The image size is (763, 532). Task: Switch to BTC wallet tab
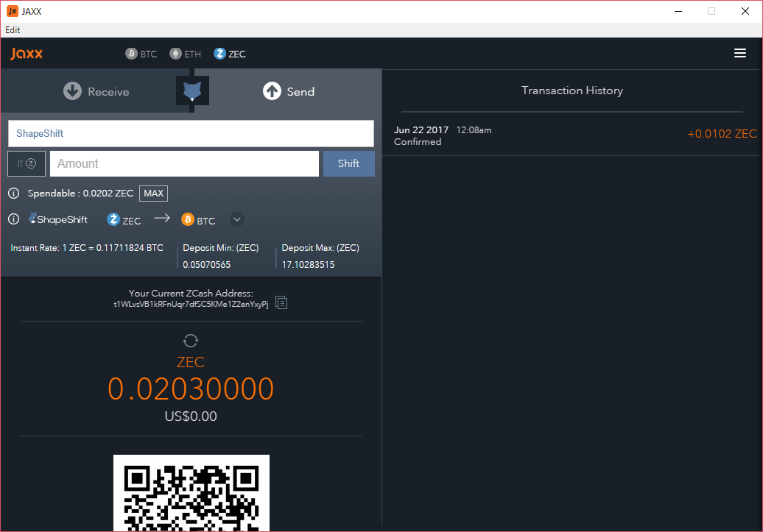141,54
